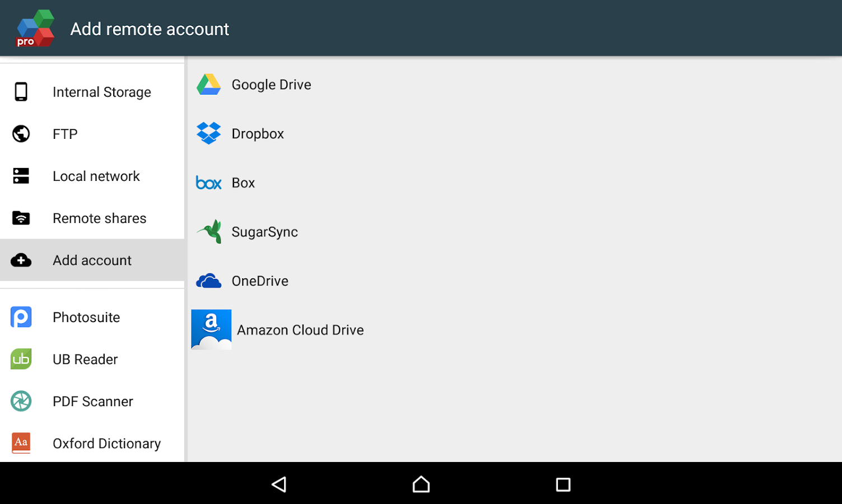Tap the OfficeSuite Pro app logo
Viewport: 842px width, 504px height.
(35, 29)
